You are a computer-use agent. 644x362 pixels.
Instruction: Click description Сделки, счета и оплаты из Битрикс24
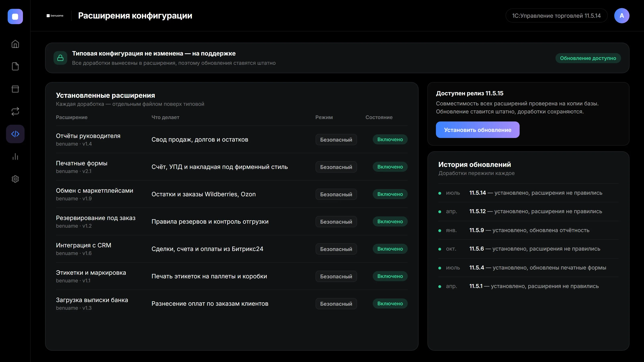207,249
